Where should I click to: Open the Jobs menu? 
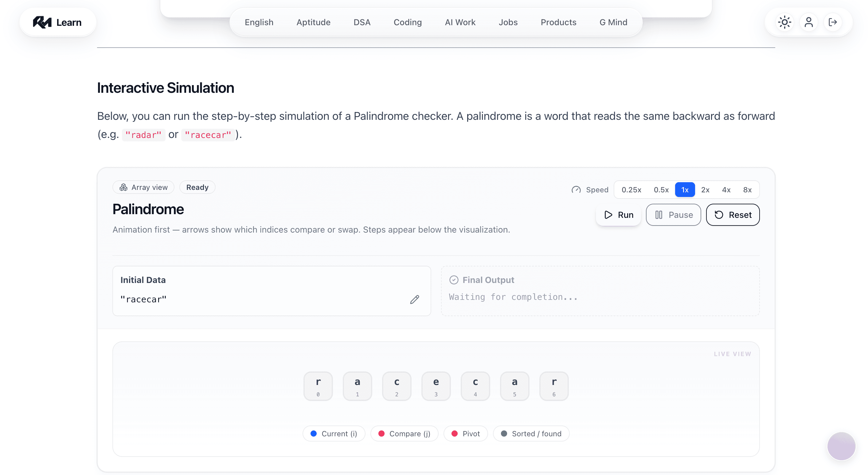click(x=508, y=22)
